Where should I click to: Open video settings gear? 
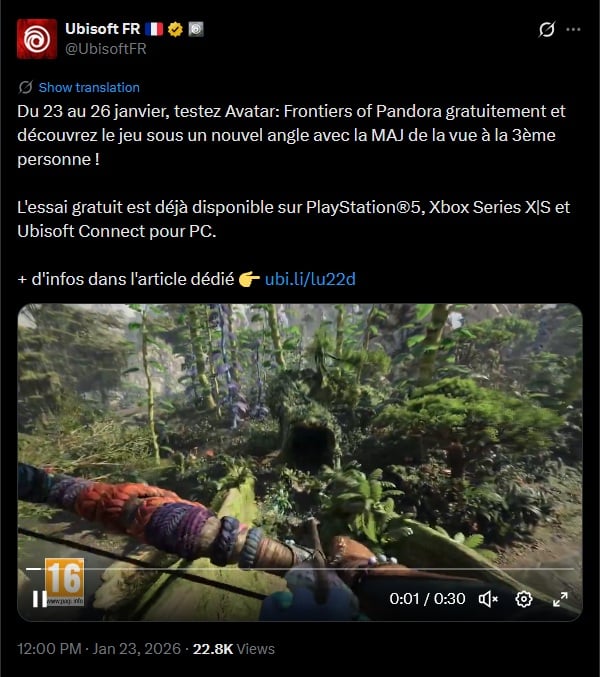point(524,599)
